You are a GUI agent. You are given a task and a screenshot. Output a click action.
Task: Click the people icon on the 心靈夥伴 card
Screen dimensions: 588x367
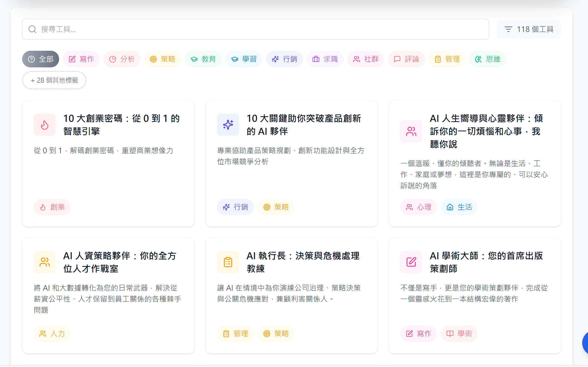(x=411, y=131)
